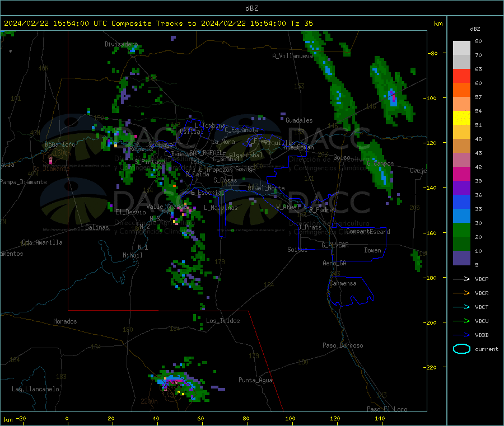This screenshot has width=504, height=426.
Task: Select the green 20 dBZ color swatch
Action: 461,230
